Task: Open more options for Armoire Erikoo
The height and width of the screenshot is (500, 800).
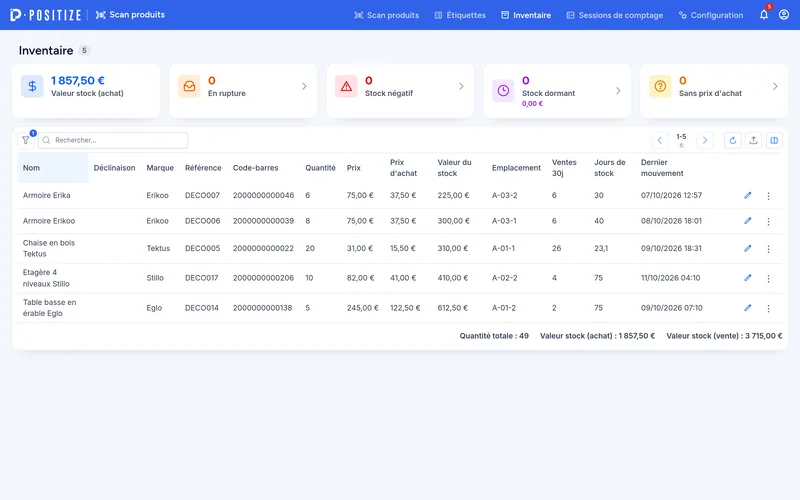Action: click(768, 221)
